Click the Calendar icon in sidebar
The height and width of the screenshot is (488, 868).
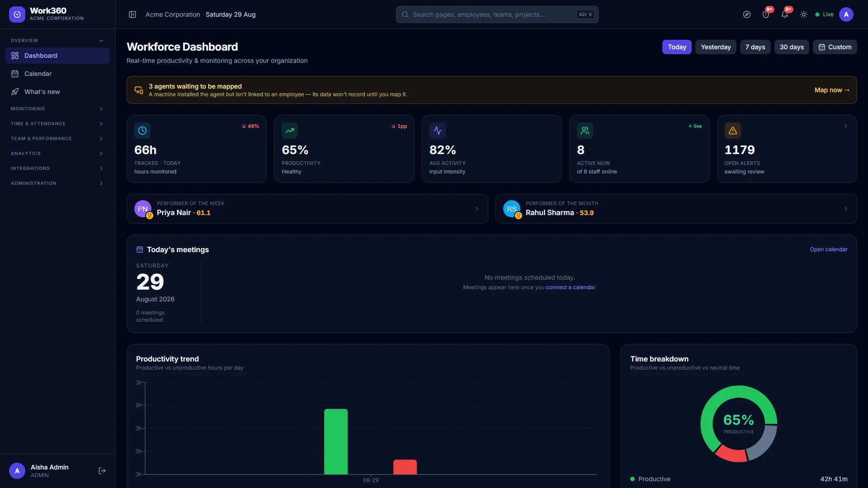(x=15, y=74)
